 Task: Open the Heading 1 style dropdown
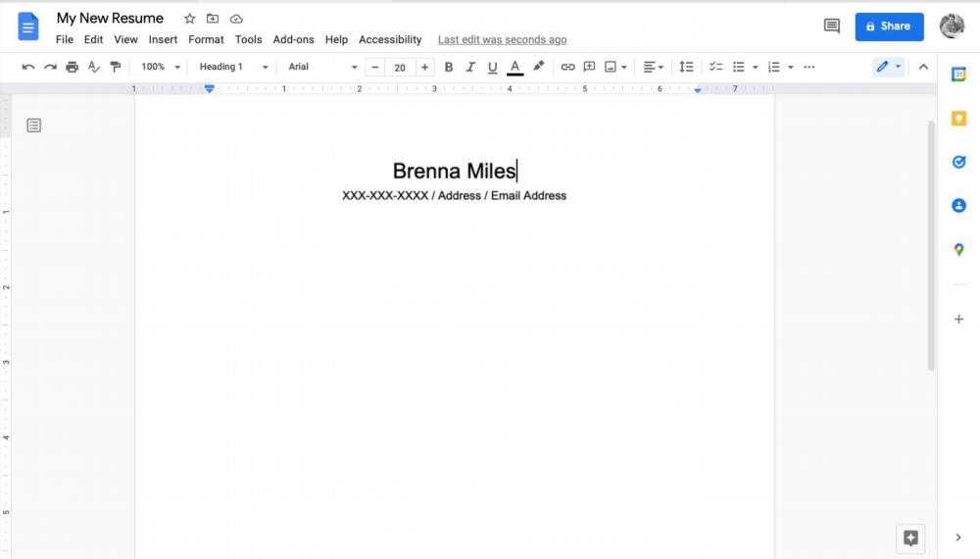[x=233, y=67]
